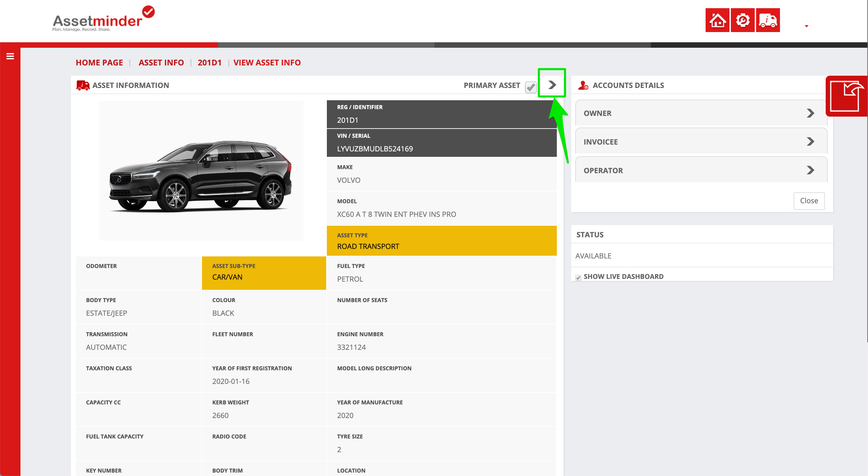Click VIEW ASSET INFO breadcrumb
868x476 pixels.
click(267, 63)
